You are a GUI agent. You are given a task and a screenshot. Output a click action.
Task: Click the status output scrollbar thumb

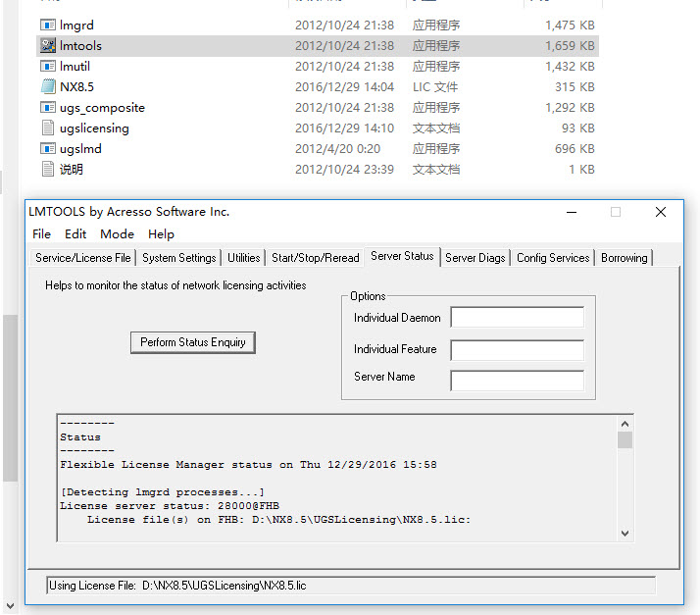[x=625, y=440]
